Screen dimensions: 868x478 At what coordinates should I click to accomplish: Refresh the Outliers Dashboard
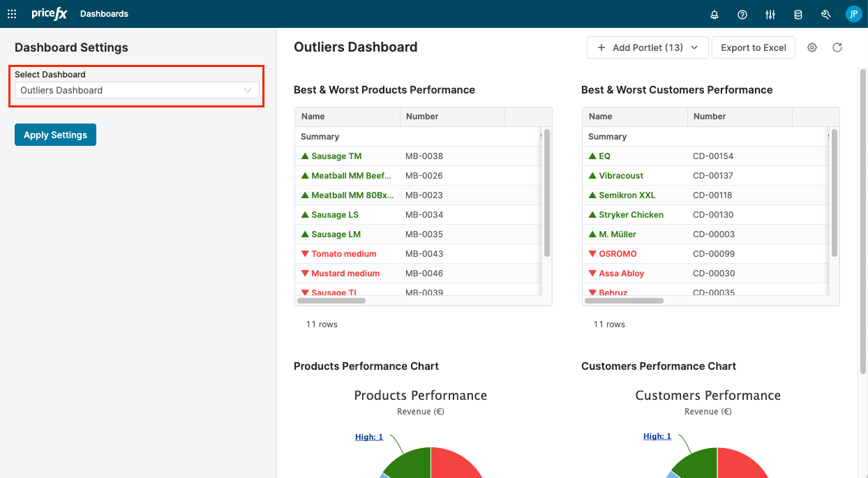pos(837,47)
